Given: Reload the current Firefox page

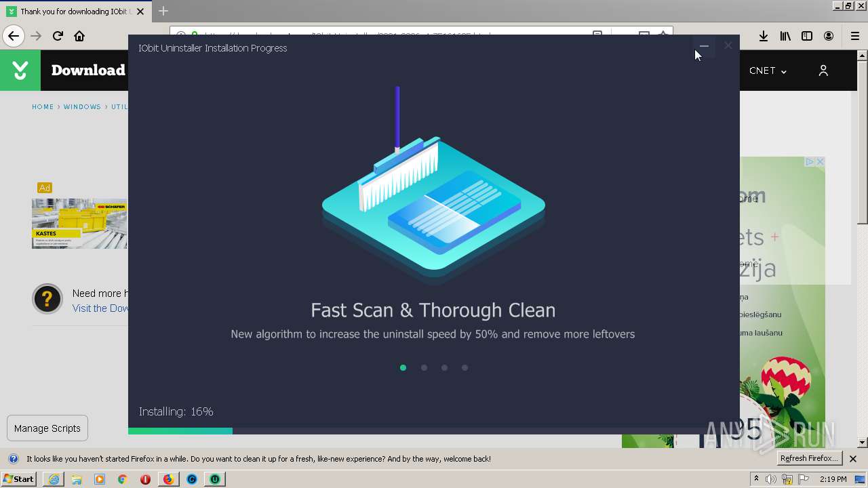Looking at the screenshot, I should [x=58, y=36].
